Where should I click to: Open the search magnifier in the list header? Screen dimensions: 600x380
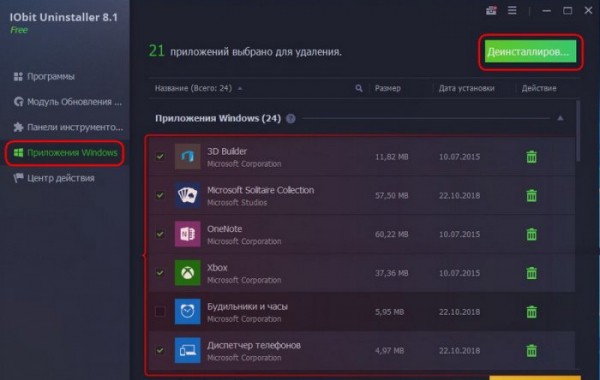click(359, 88)
